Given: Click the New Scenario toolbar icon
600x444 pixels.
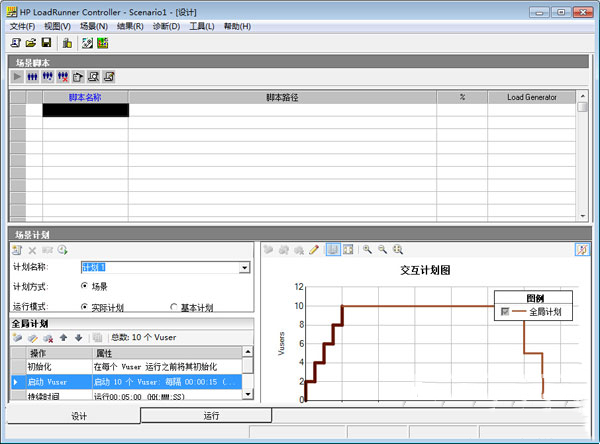Looking at the screenshot, I should pyautogui.click(x=15, y=43).
